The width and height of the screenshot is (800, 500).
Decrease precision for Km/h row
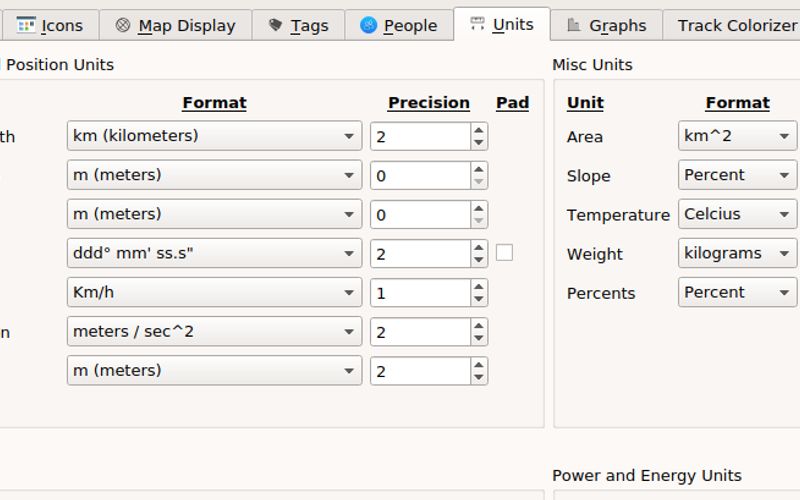pos(479,299)
